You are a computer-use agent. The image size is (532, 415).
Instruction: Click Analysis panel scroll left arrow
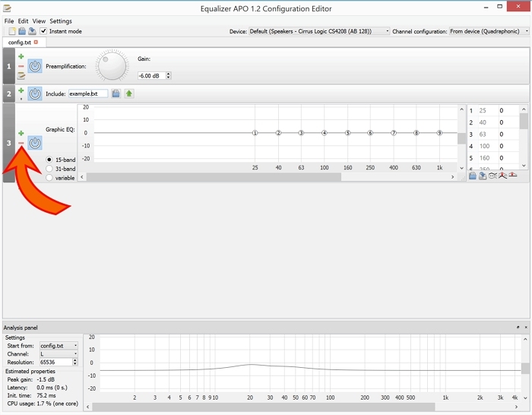pos(87,407)
